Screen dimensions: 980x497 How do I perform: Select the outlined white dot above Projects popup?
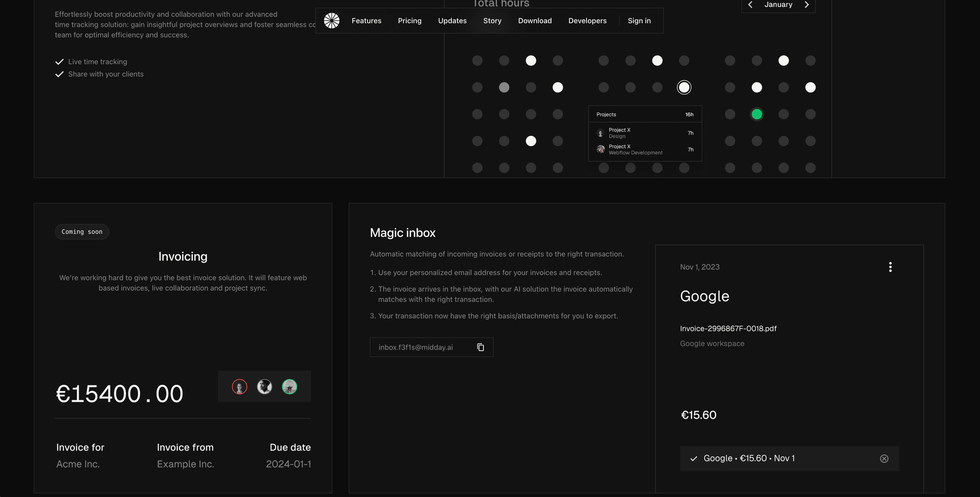point(684,88)
